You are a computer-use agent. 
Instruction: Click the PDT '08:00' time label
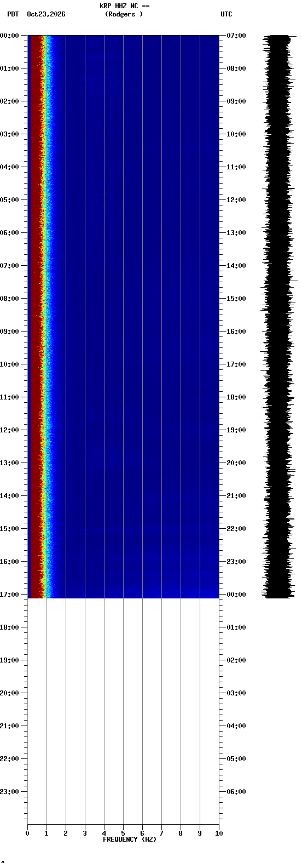coord(9,299)
